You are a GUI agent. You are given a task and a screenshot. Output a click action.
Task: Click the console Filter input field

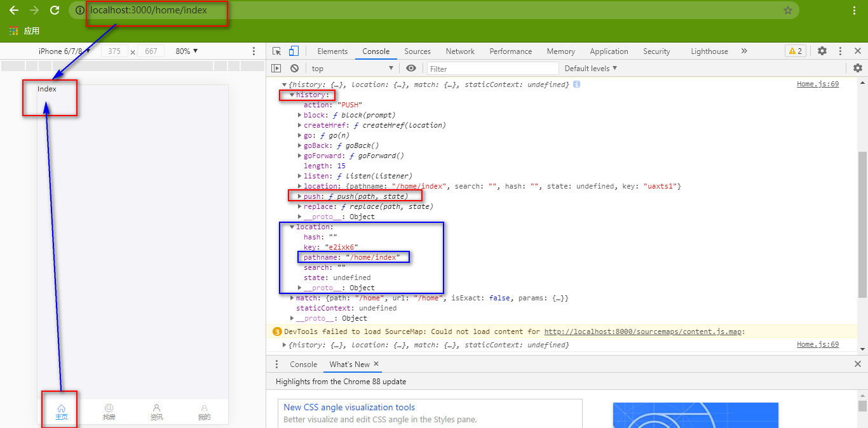pos(492,68)
